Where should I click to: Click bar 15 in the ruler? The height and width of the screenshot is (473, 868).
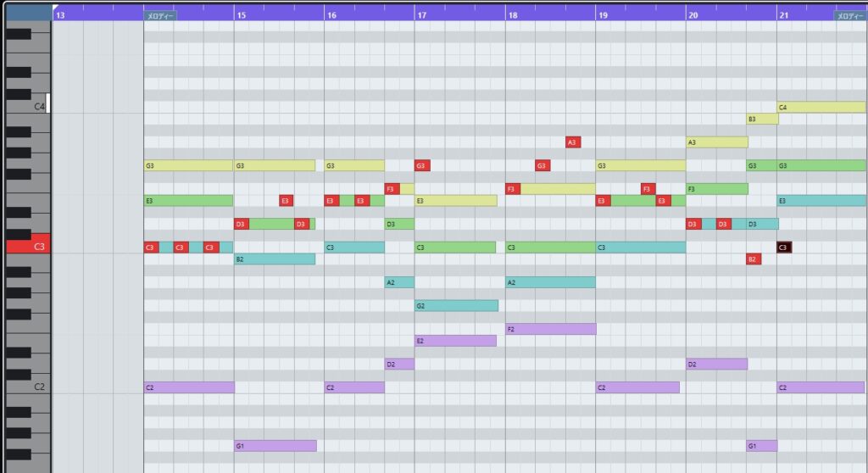click(x=242, y=15)
